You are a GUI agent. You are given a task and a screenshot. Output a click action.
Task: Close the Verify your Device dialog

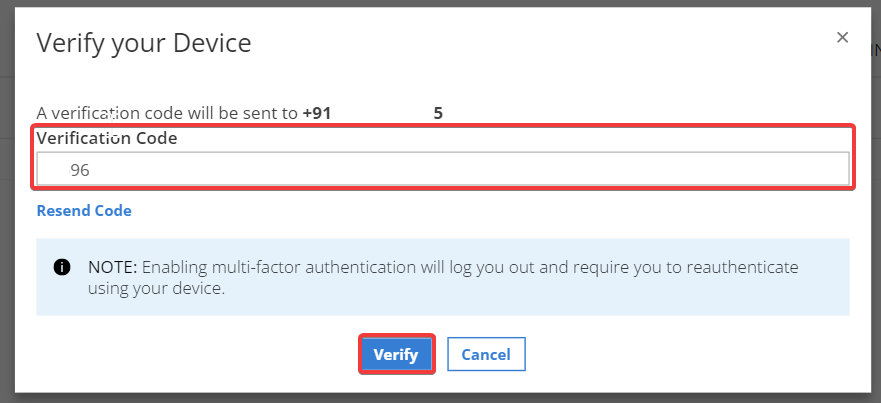pos(842,38)
